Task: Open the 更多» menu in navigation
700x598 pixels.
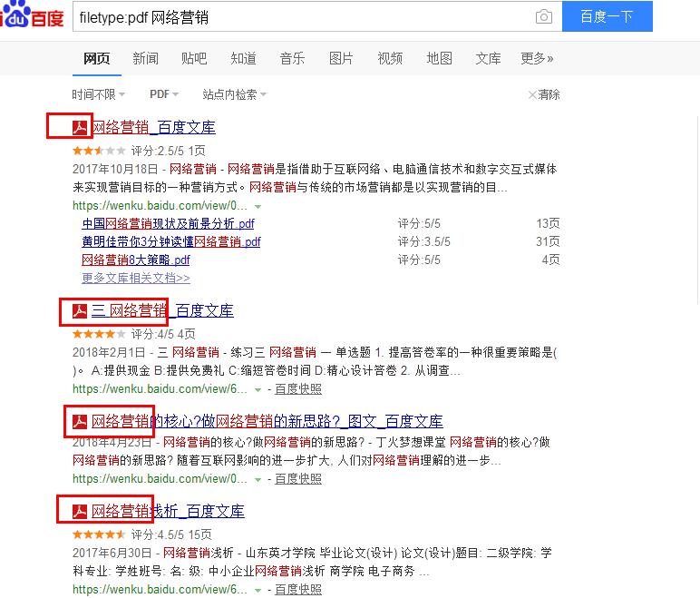Action: click(537, 58)
